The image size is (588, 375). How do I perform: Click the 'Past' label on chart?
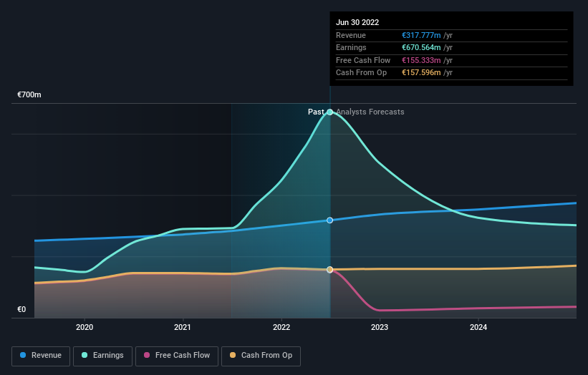tap(316, 112)
